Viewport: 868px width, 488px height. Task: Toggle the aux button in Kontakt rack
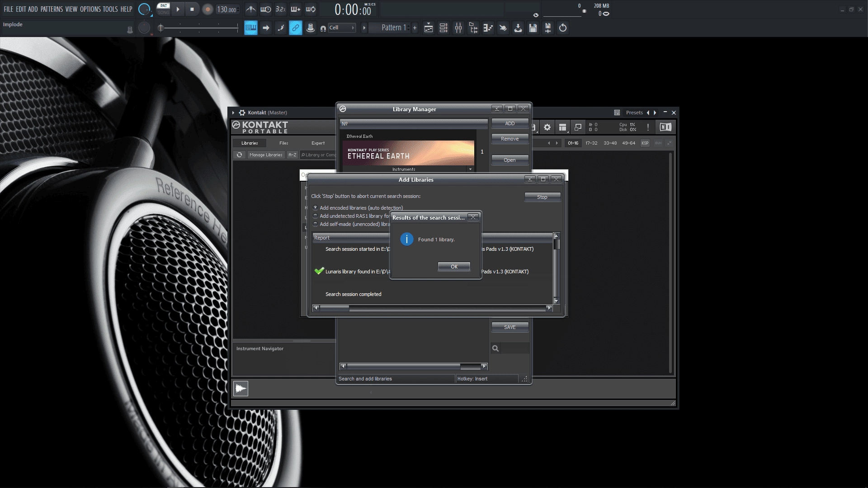pos(658,143)
